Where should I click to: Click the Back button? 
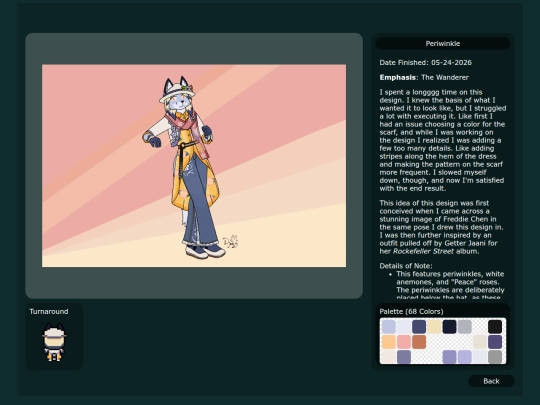[x=491, y=381]
